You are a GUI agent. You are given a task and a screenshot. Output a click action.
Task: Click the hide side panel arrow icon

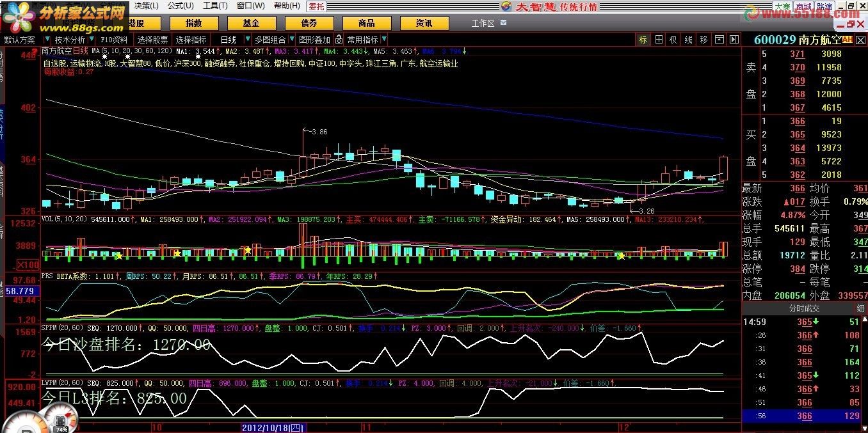tap(734, 40)
